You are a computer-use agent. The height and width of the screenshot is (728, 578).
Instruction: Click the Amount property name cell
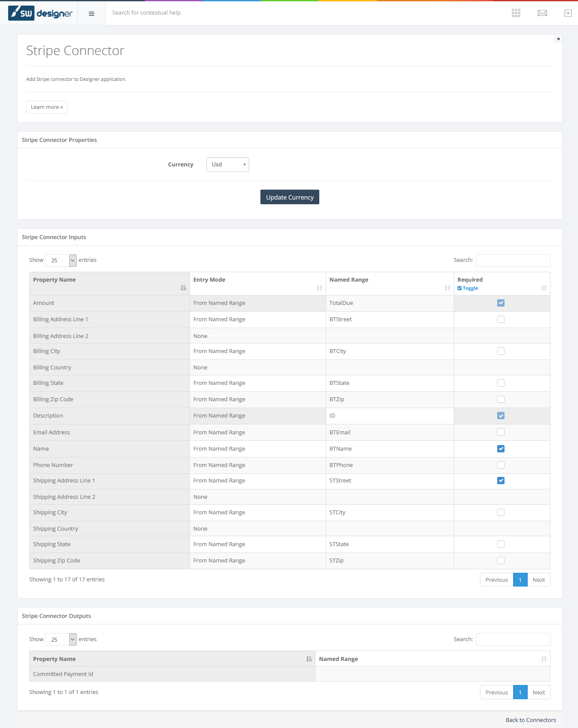coord(110,303)
